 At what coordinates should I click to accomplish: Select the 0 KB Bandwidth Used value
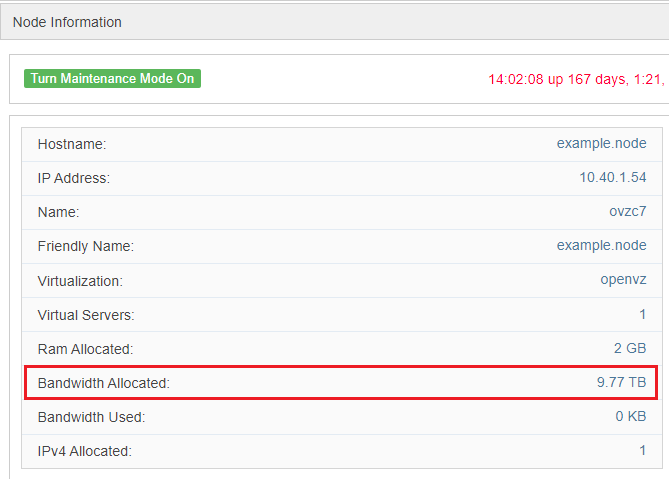[x=630, y=417]
